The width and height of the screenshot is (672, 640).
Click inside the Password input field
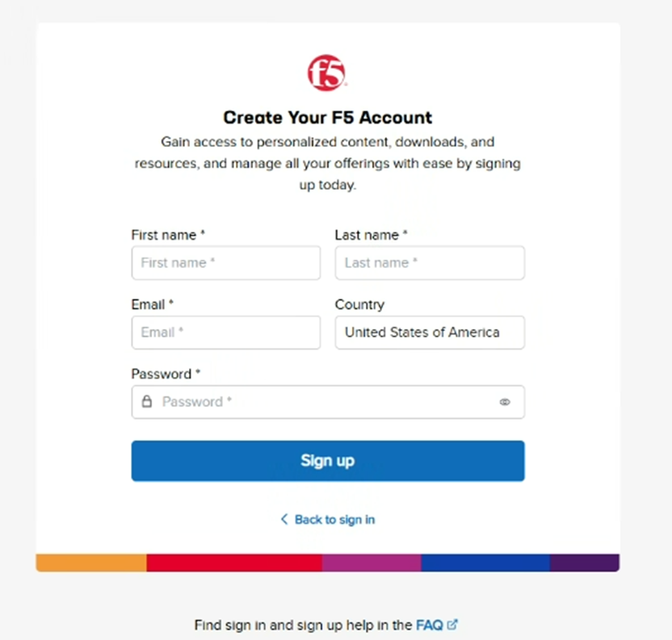pos(328,402)
